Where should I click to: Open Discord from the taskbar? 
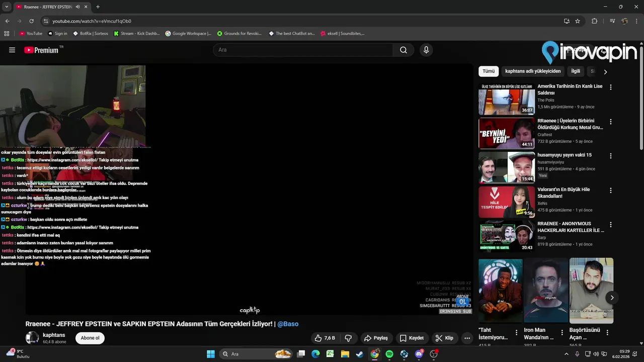(x=419, y=354)
